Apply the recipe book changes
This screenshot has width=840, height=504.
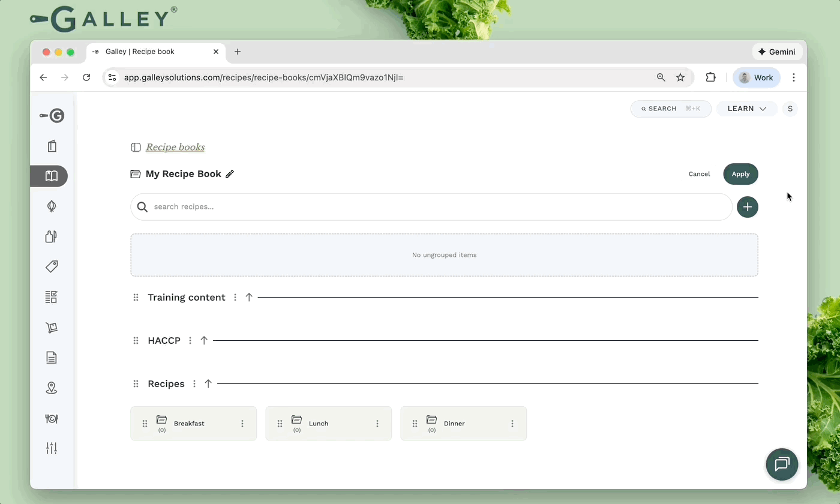click(x=740, y=173)
